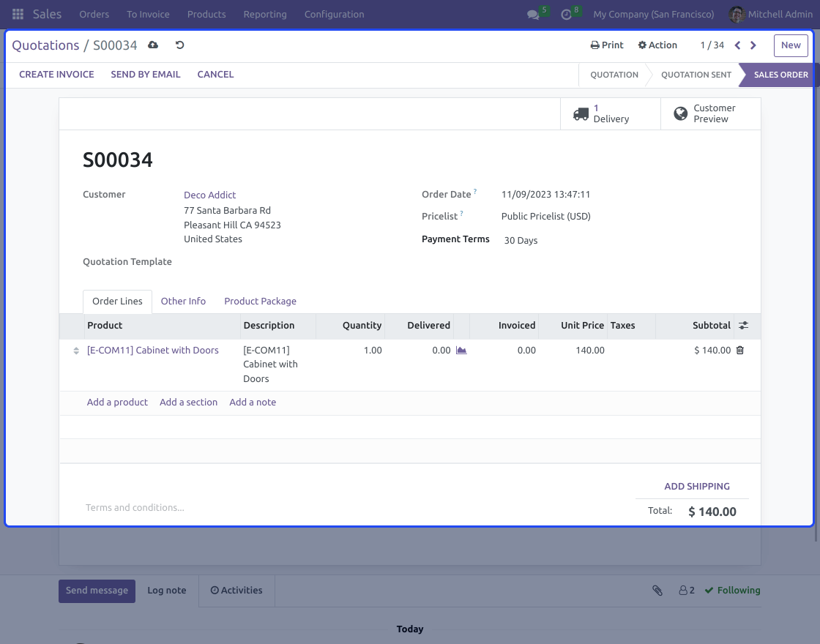Click the Following status toggle
This screenshot has height=644, width=820.
732,590
